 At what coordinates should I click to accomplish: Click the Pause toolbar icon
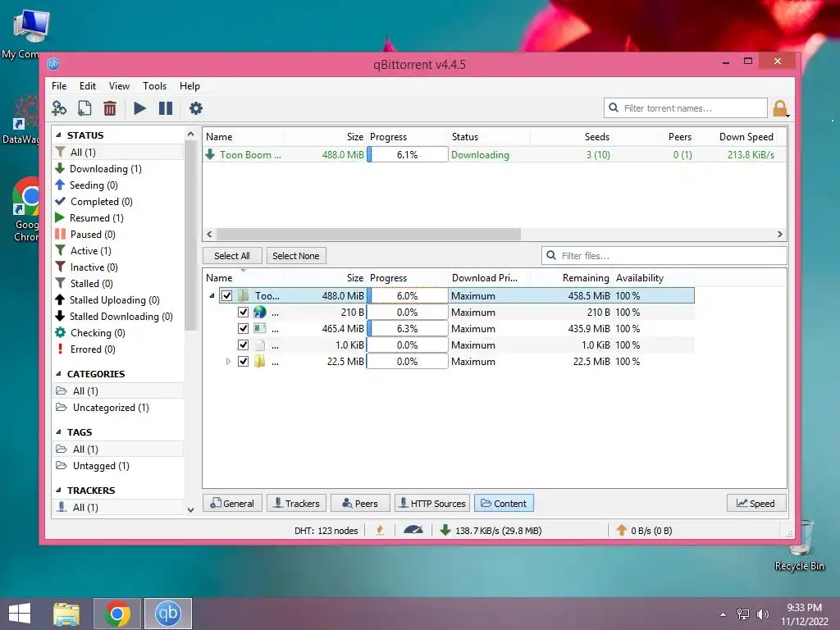pos(166,108)
